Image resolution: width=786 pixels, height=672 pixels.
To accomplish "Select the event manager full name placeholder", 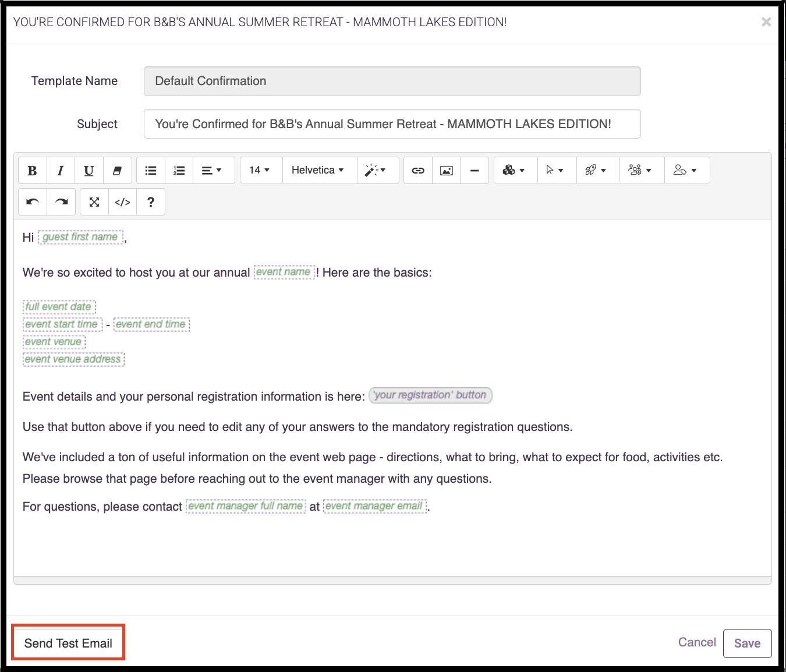I will pos(246,506).
